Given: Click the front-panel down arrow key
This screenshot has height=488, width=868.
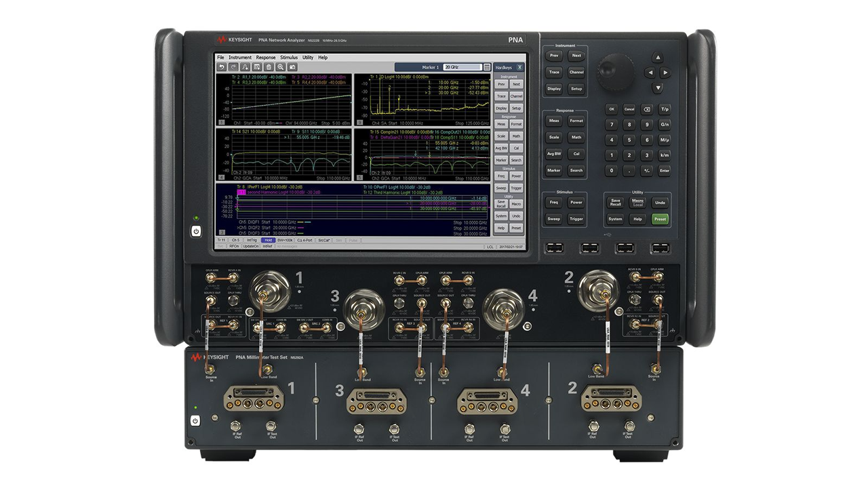Looking at the screenshot, I should click(656, 87).
